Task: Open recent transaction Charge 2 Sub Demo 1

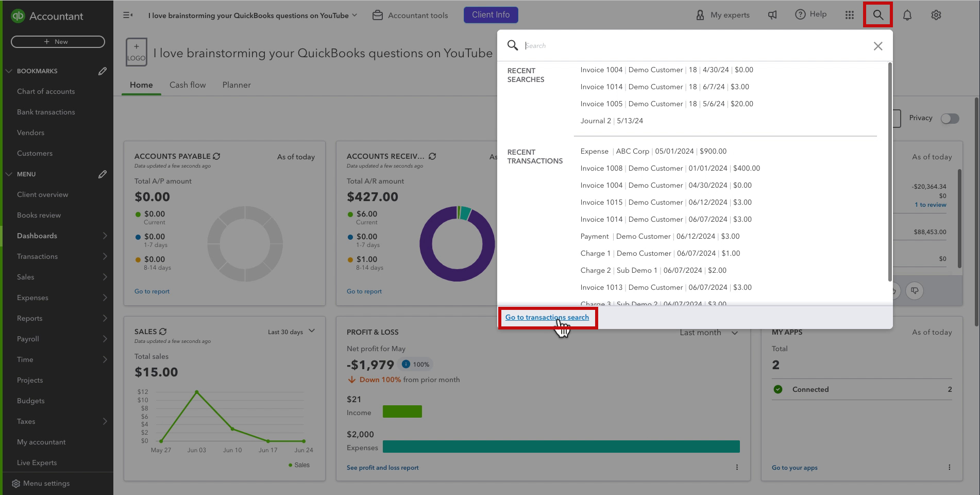Action: (653, 270)
